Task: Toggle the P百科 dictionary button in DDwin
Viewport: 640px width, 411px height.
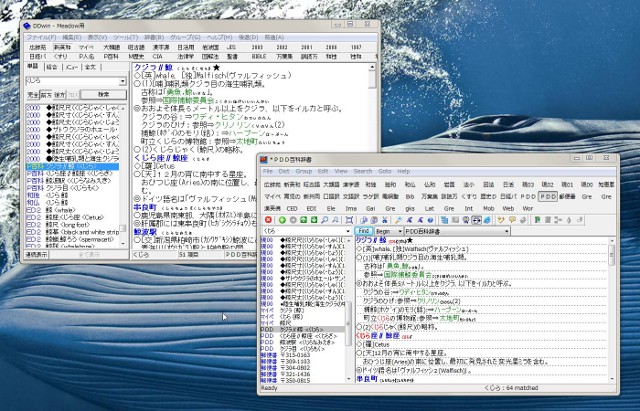Action: [x=111, y=57]
